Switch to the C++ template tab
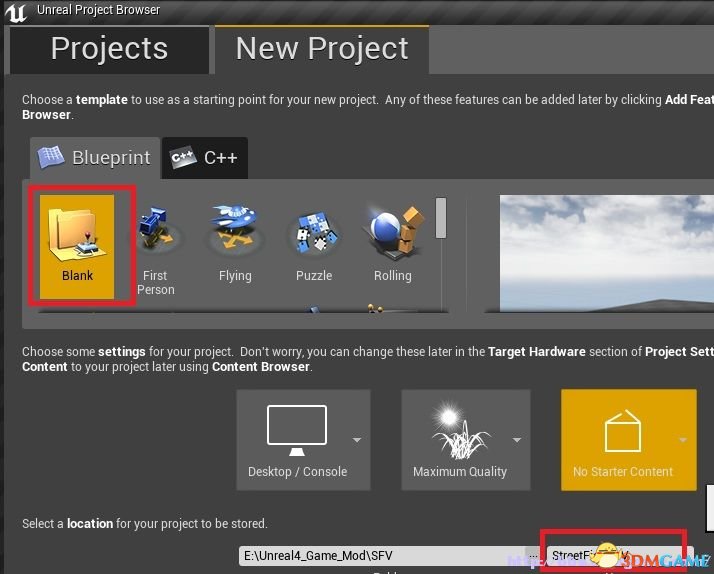This screenshot has height=574, width=714. click(x=205, y=158)
